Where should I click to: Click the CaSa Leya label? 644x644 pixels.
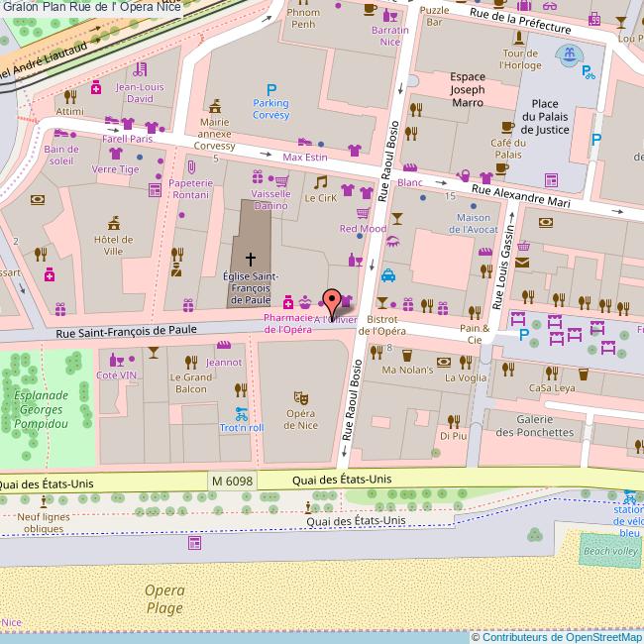552,387
